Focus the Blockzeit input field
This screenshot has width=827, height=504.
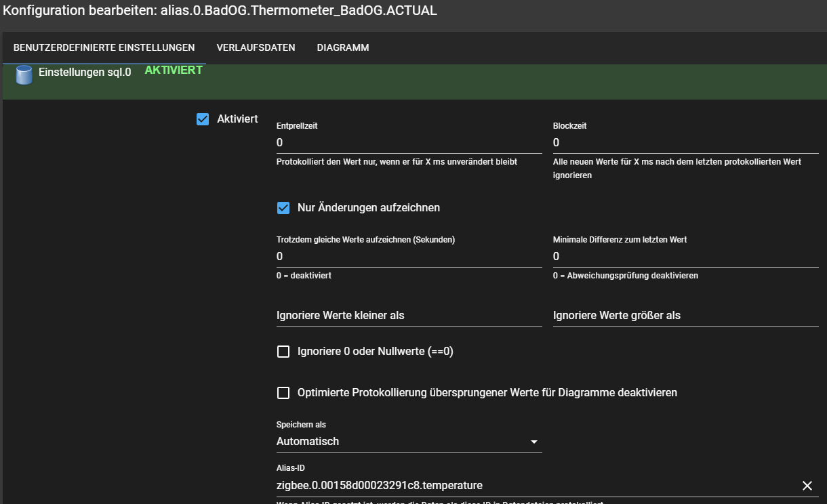point(685,143)
